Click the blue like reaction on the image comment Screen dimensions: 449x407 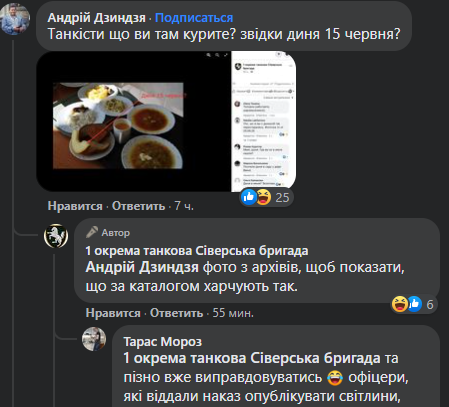(249, 197)
